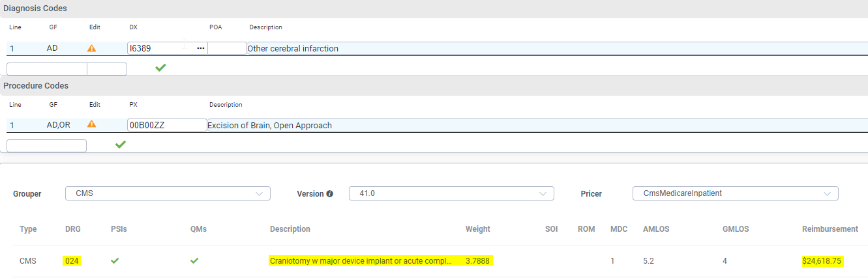Open the Grouper dropdown showing CMS
The width and height of the screenshot is (868, 278).
tap(168, 193)
